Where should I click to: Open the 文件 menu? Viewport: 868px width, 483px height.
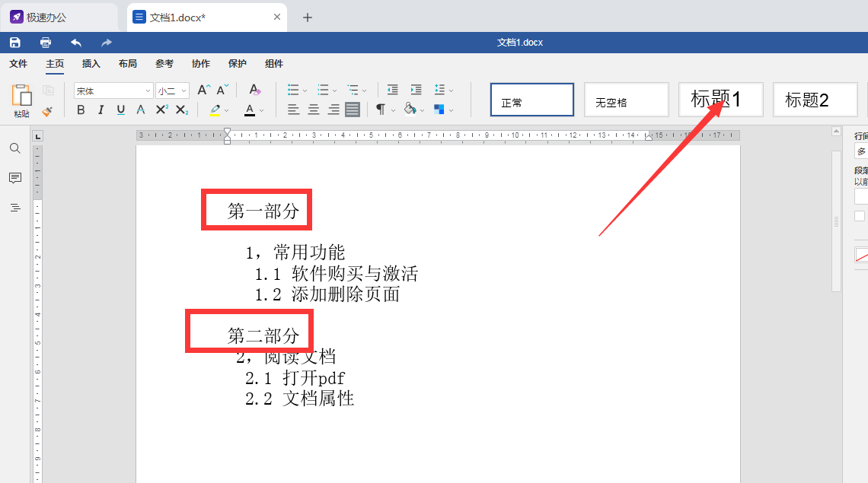pos(18,64)
